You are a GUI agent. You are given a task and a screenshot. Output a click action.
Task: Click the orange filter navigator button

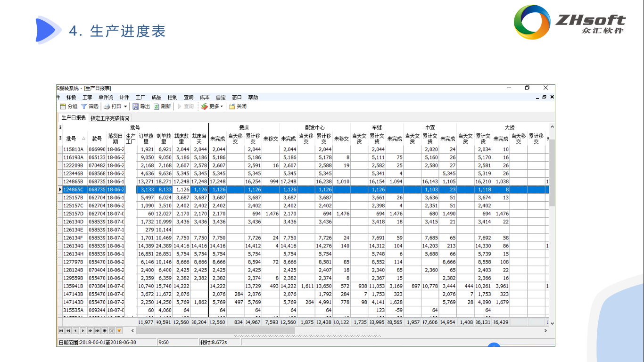point(119,331)
